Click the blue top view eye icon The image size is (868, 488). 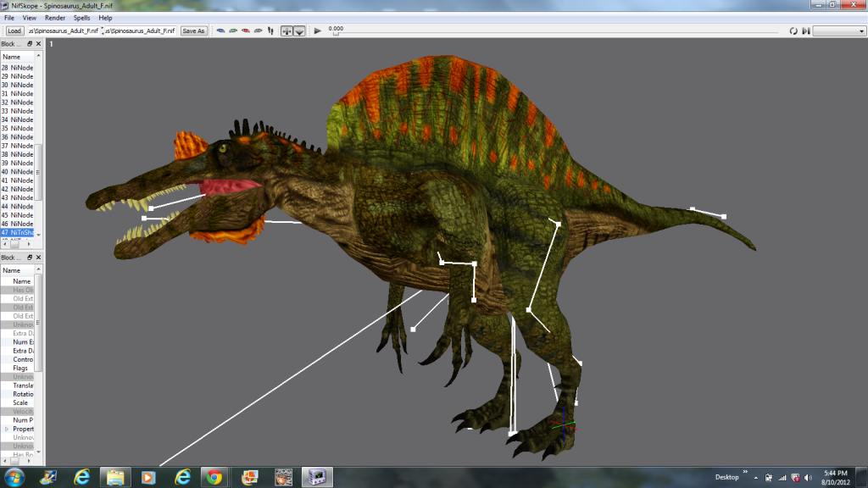tap(221, 30)
